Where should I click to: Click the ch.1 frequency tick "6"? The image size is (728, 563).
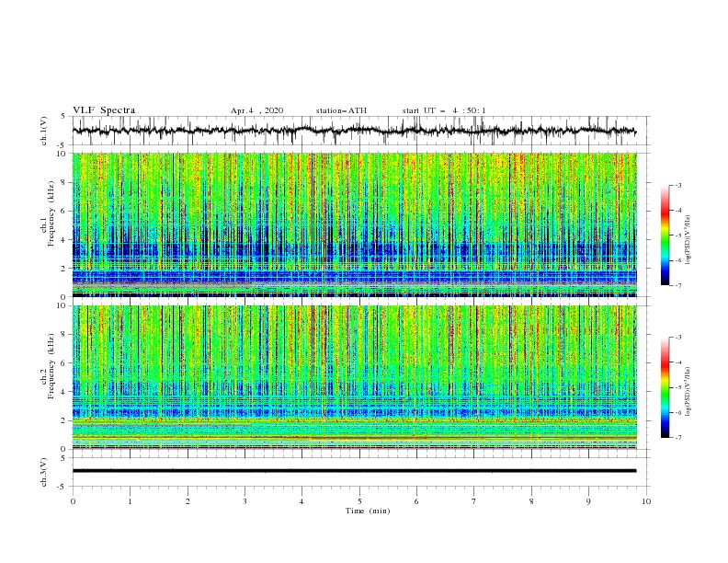point(64,211)
